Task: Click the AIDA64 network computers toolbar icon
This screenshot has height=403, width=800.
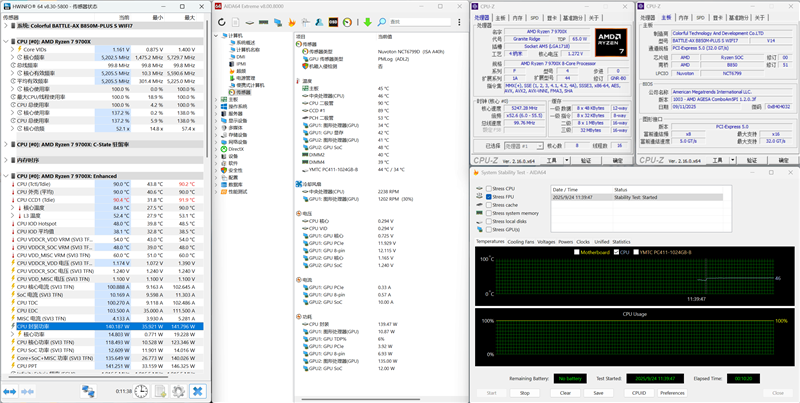Action: [278, 22]
